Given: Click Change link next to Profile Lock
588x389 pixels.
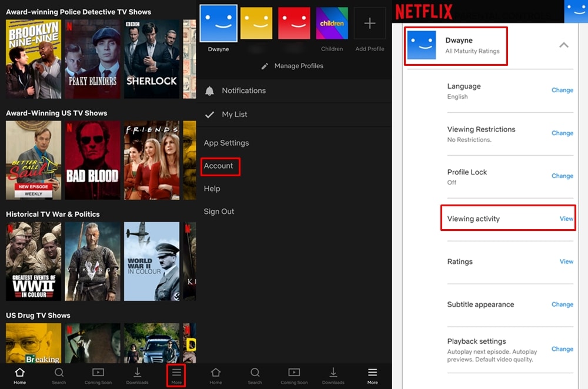Looking at the screenshot, I should [x=562, y=176].
